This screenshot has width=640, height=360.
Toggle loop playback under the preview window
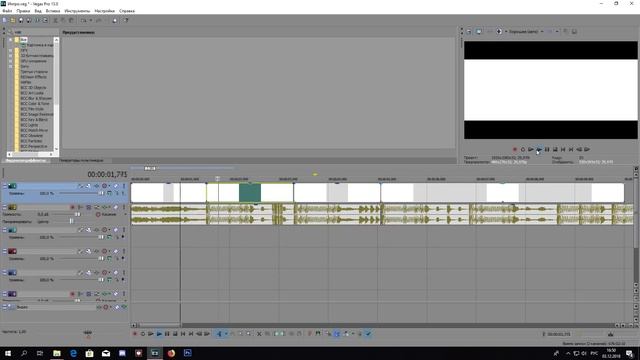click(523, 149)
